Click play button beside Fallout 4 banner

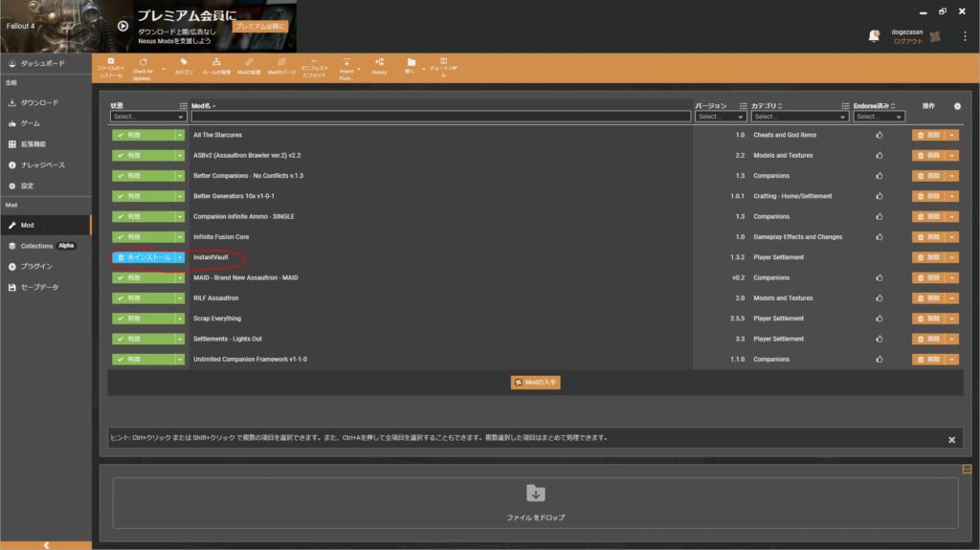point(123,26)
